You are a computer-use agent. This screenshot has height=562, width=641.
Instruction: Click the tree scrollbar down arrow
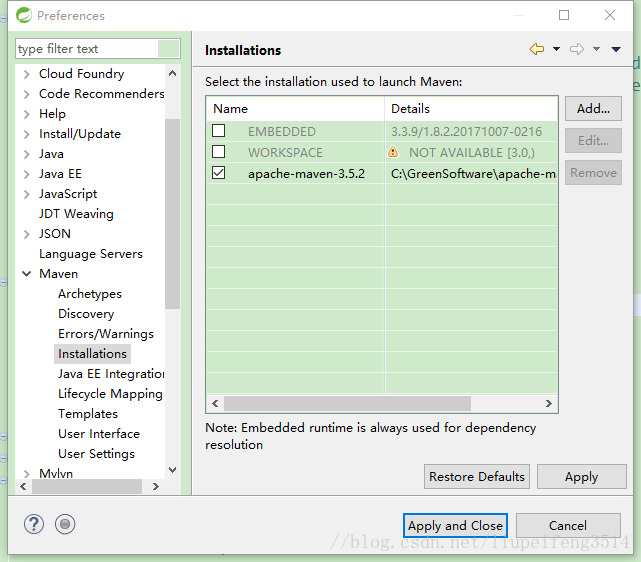173,470
